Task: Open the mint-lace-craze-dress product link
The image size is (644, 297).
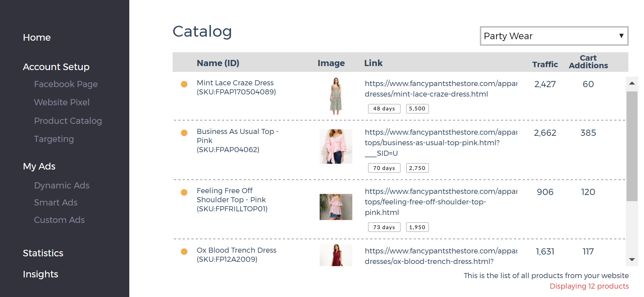Action: (x=441, y=89)
